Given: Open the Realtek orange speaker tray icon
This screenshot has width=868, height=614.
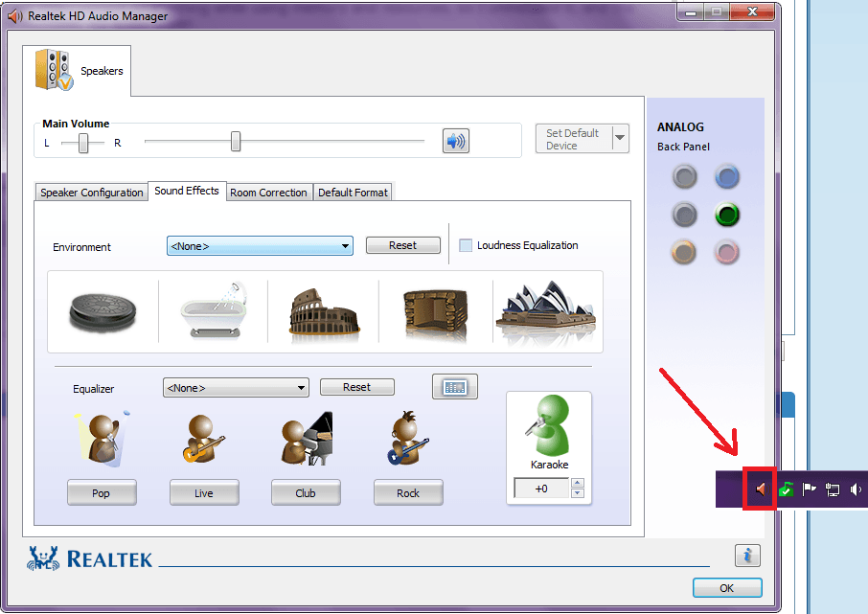Looking at the screenshot, I should (x=761, y=489).
